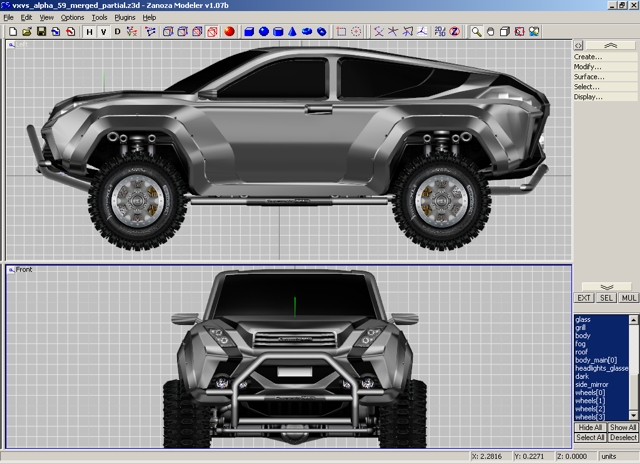Image resolution: width=640 pixels, height=464 pixels.
Task: Click the New file icon
Action: 12,32
